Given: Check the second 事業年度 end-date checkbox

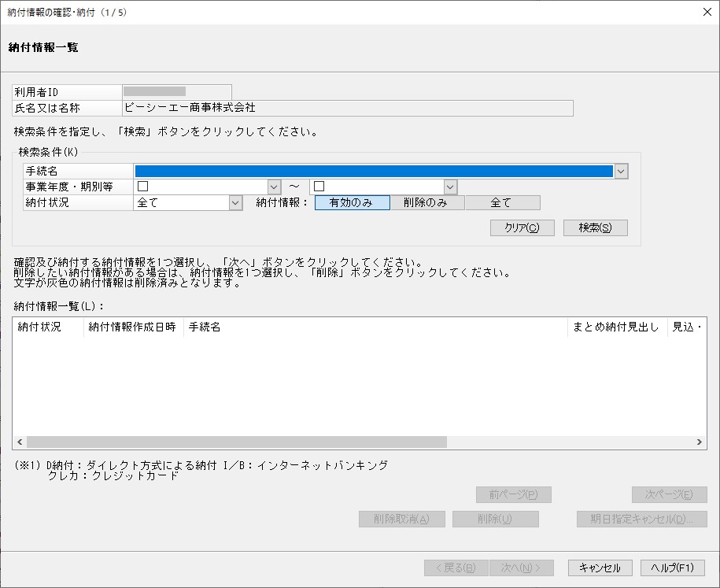Looking at the screenshot, I should [x=319, y=186].
